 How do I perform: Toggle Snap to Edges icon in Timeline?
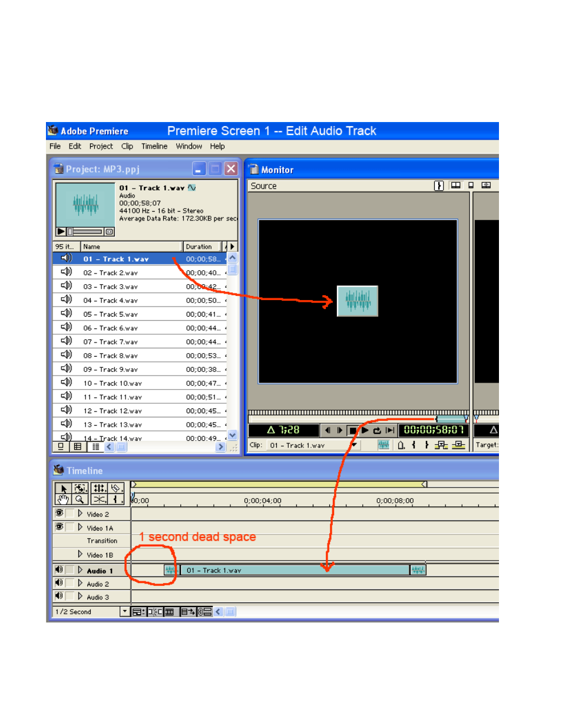154,612
